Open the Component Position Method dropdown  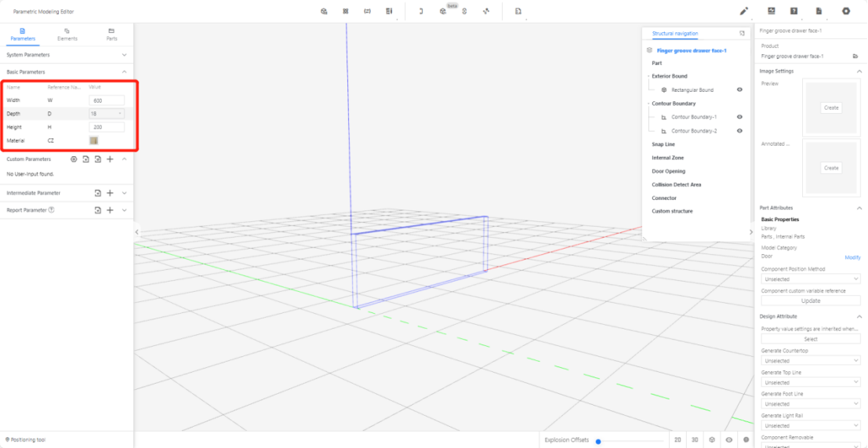point(811,279)
